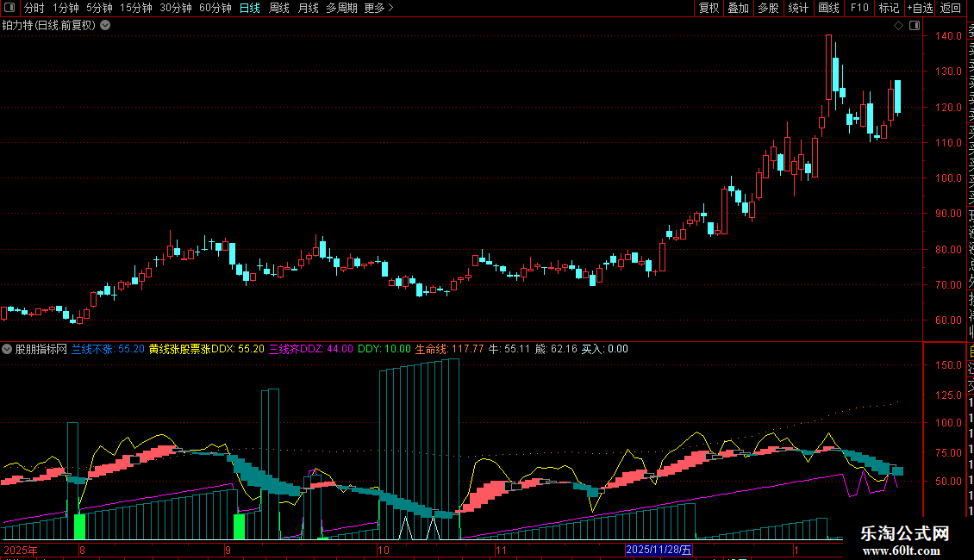Switch to 周线 weekly chart

coord(279,8)
